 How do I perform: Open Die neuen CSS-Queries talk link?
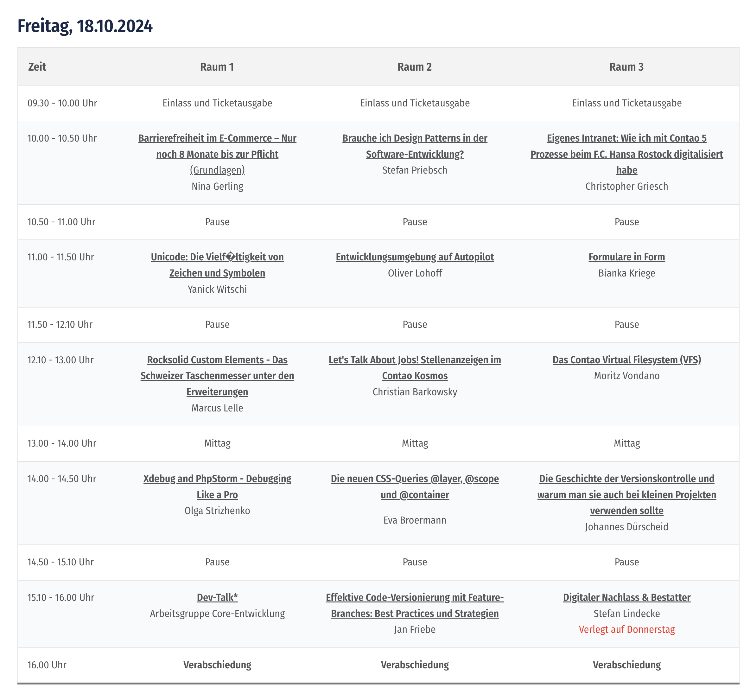415,487
